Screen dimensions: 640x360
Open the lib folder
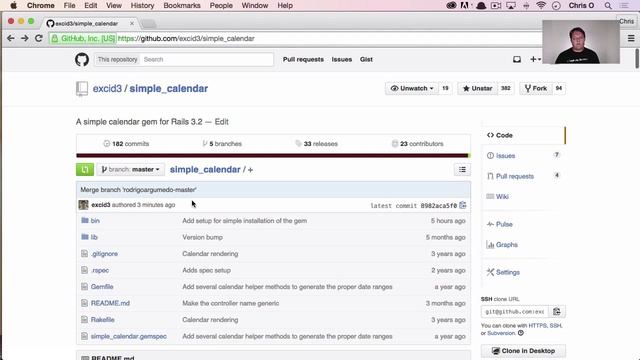94,237
